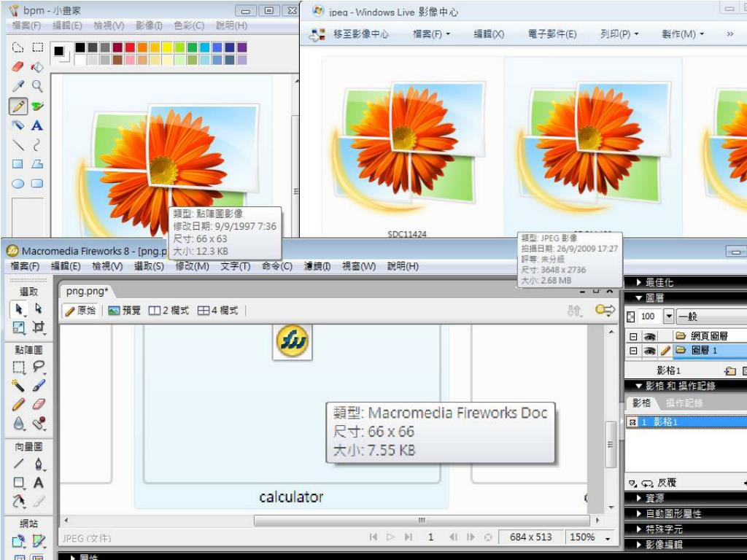Image resolution: width=747 pixels, height=560 pixels.
Task: Choose the Polygon tool in Paint
Action: click(x=37, y=164)
